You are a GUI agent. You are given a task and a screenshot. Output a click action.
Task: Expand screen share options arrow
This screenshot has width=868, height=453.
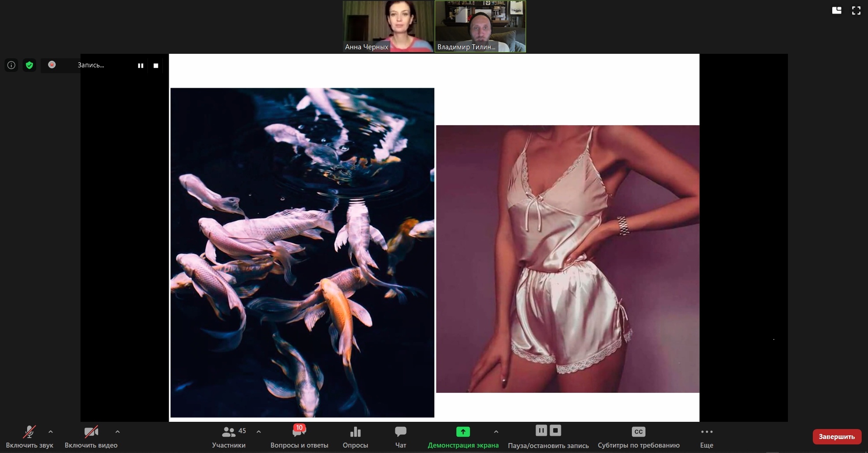[x=496, y=432]
